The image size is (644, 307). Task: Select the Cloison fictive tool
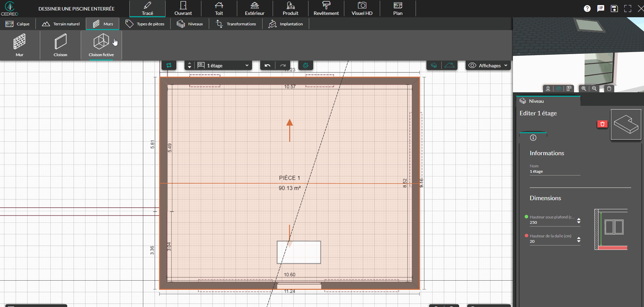point(101,45)
